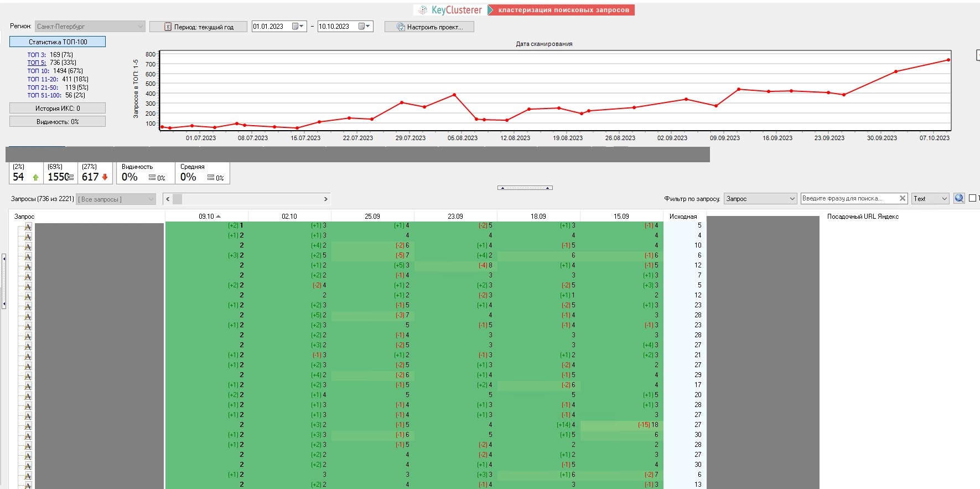The image size is (980, 489).
Task: Open the ТОП 51-100 link
Action: (x=44, y=95)
